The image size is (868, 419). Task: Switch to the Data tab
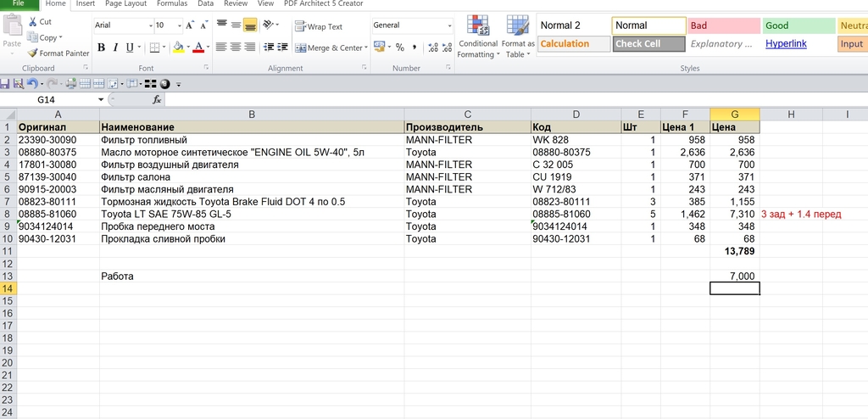(205, 4)
